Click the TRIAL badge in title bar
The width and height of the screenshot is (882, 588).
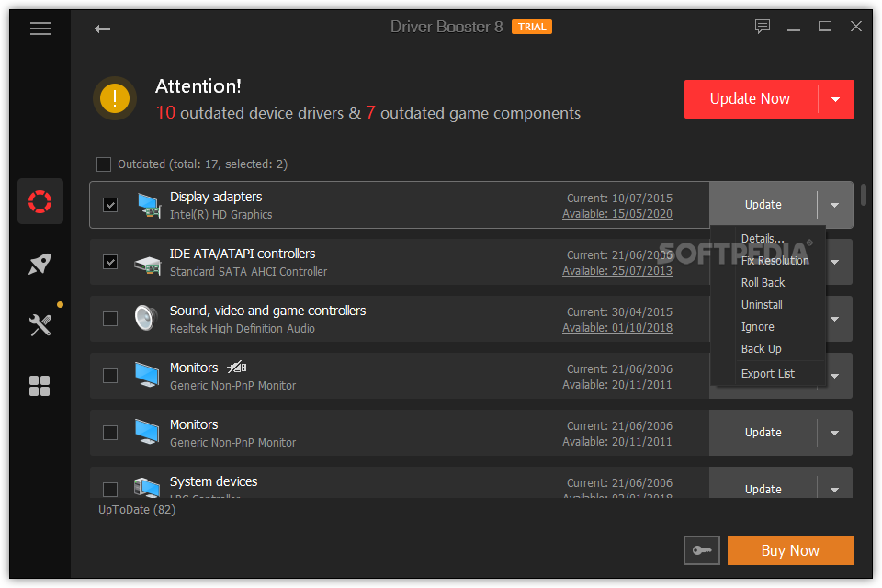[532, 27]
